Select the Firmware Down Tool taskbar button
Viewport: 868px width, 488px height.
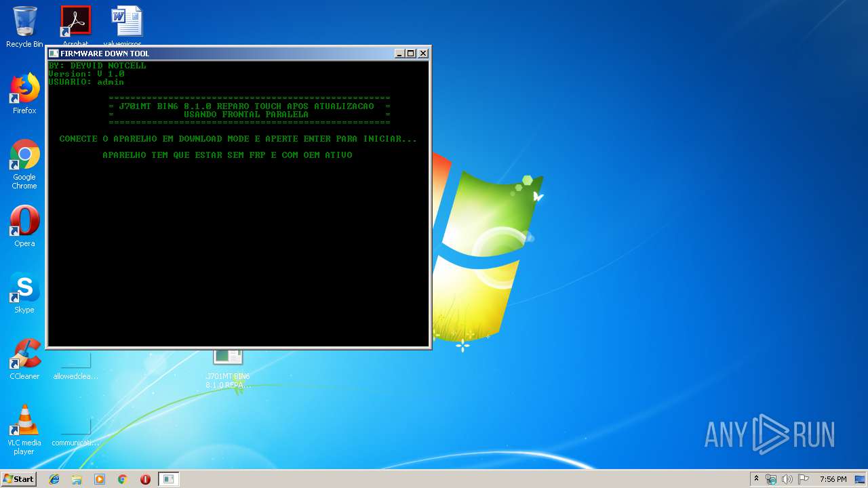tap(169, 479)
